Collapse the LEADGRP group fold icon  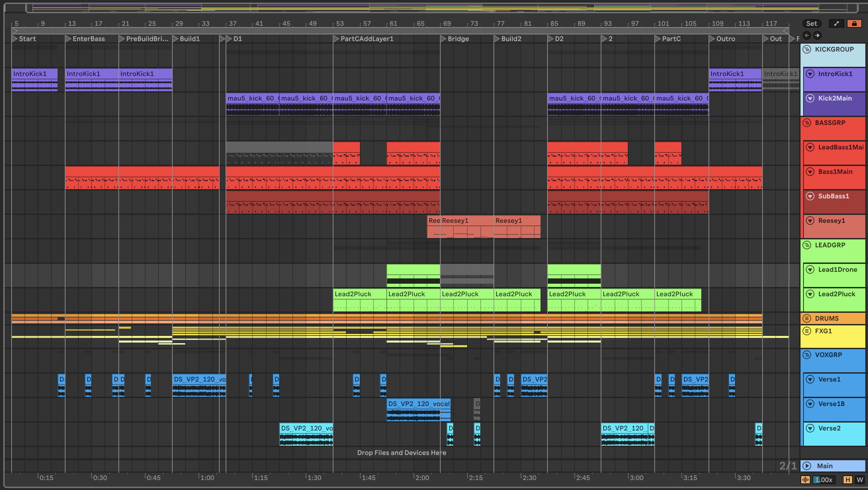tap(807, 245)
